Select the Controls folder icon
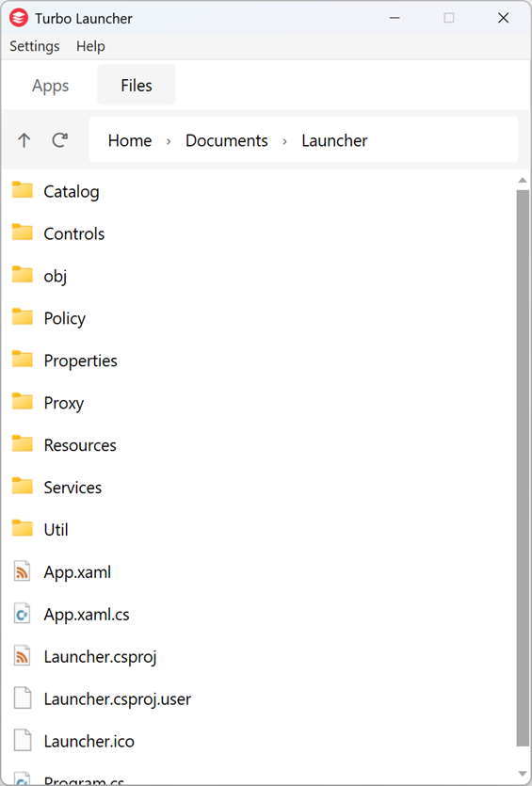Screen dimensions: 532x786 coord(23,233)
